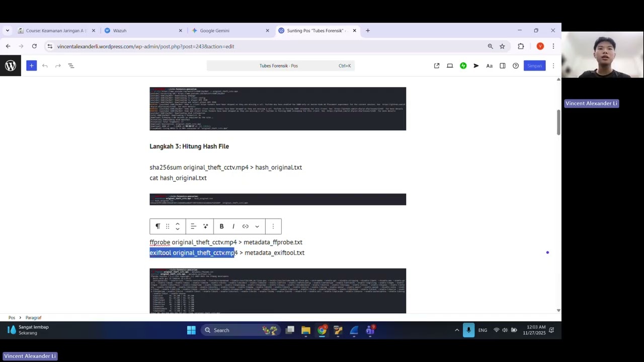The height and width of the screenshot is (362, 644).
Task: Click the block drag handle icon
Action: (168, 226)
